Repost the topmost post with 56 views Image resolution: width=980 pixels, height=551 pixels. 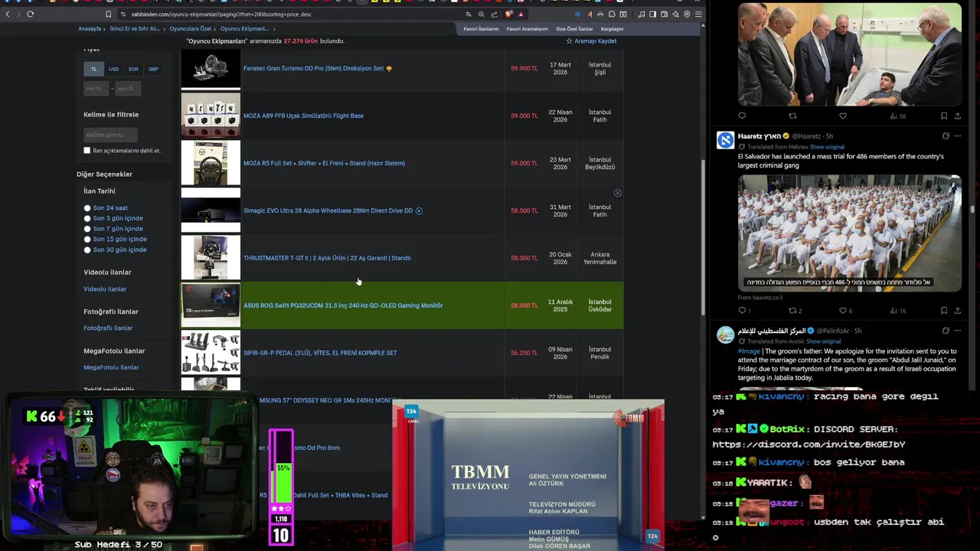pyautogui.click(x=792, y=116)
